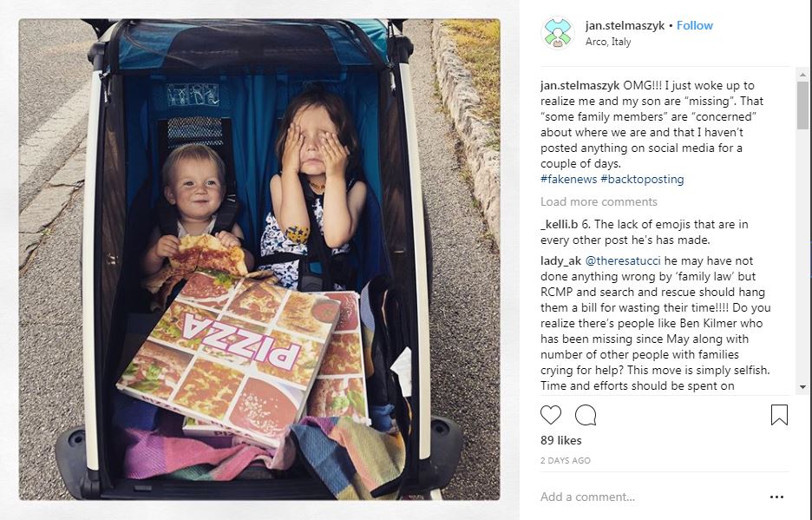Image resolution: width=812 pixels, height=520 pixels.
Task: Open the jan.stelmaszyk username in header
Action: click(x=625, y=25)
